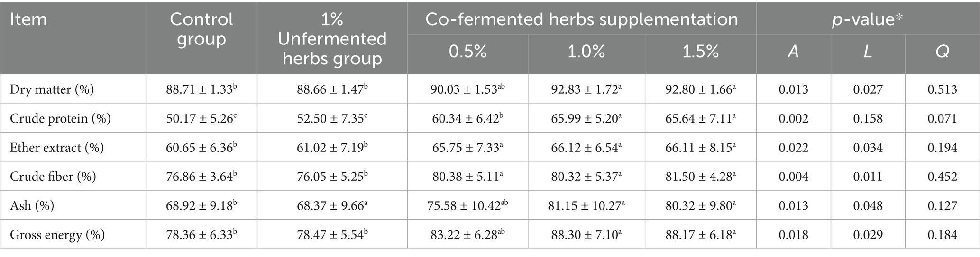Viewport: 980px width, 257px height.
Task: Select the "Control group" header cell
Action: (201, 29)
